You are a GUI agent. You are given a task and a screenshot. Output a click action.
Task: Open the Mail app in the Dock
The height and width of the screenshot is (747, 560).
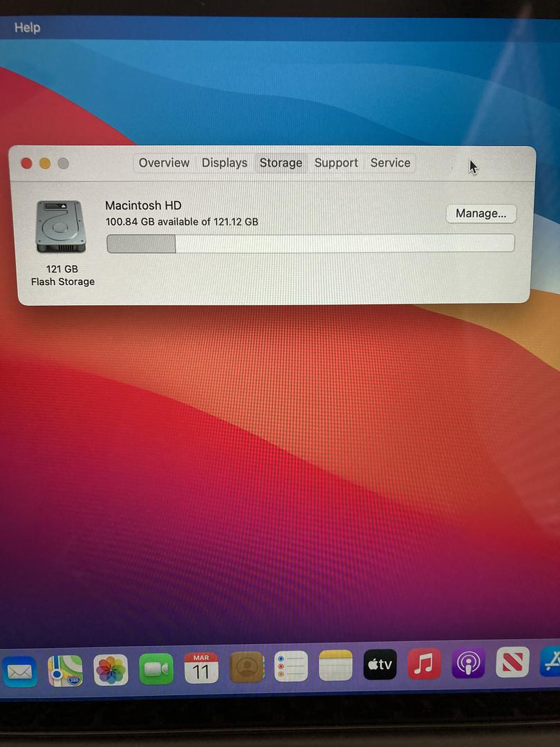pyautogui.click(x=19, y=671)
